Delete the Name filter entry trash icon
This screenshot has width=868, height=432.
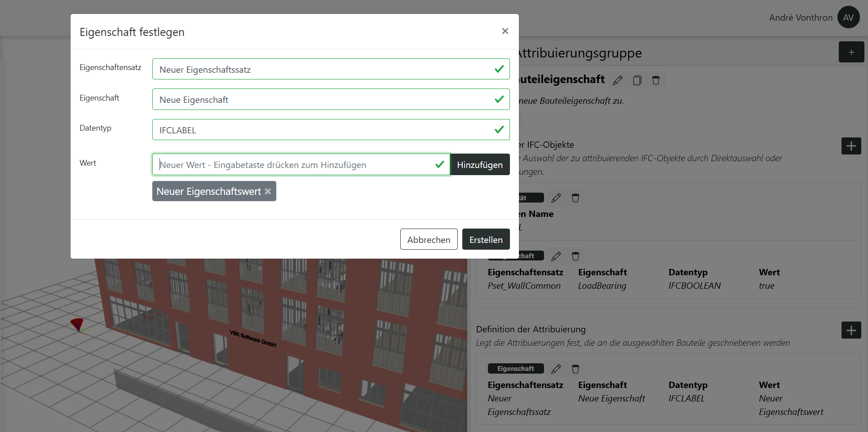click(x=576, y=198)
